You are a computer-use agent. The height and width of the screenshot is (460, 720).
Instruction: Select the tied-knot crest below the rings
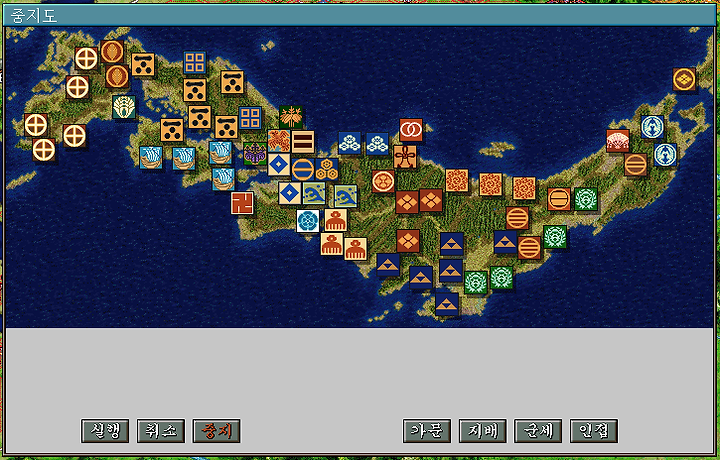(405, 157)
